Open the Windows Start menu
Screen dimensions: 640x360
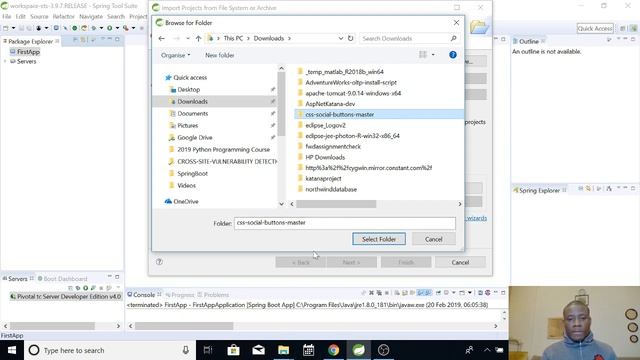12,350
